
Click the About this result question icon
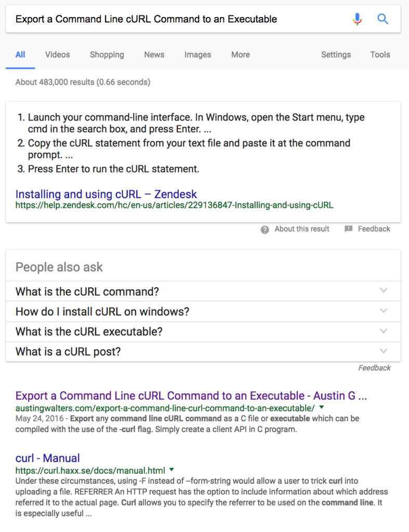(265, 230)
